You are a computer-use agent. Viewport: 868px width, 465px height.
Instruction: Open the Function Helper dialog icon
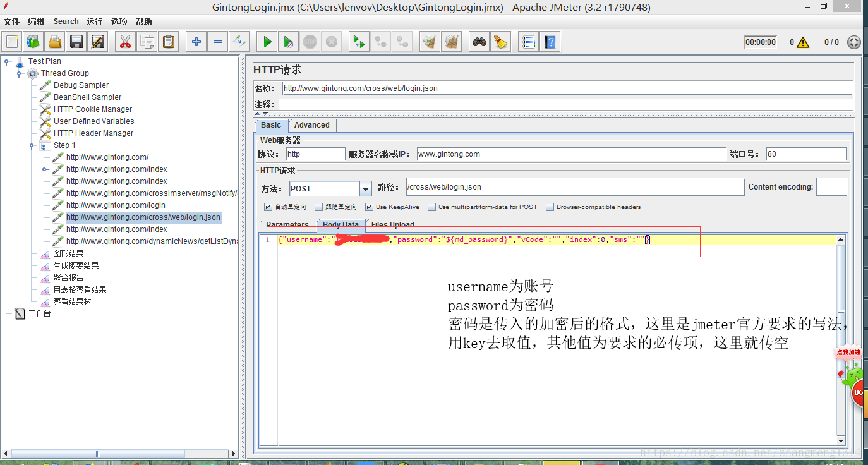click(528, 42)
